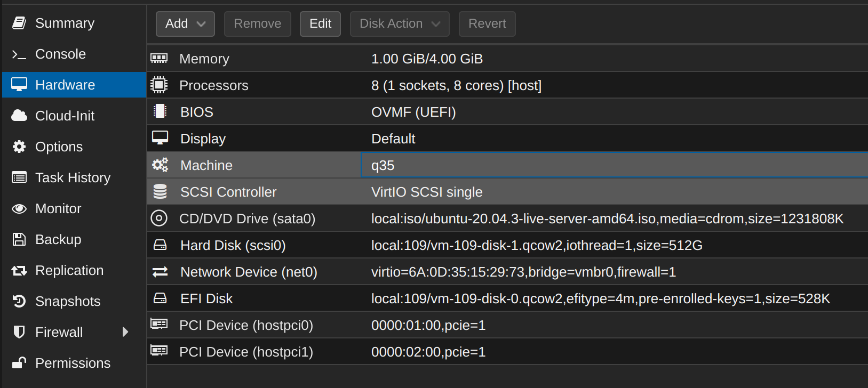Open the Disk Action dropdown menu

399,24
